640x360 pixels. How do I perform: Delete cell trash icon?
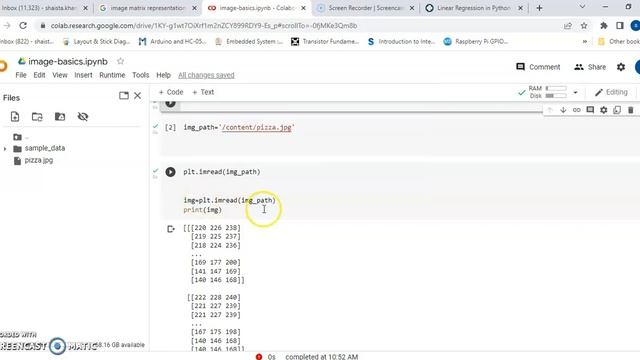[x=631, y=110]
